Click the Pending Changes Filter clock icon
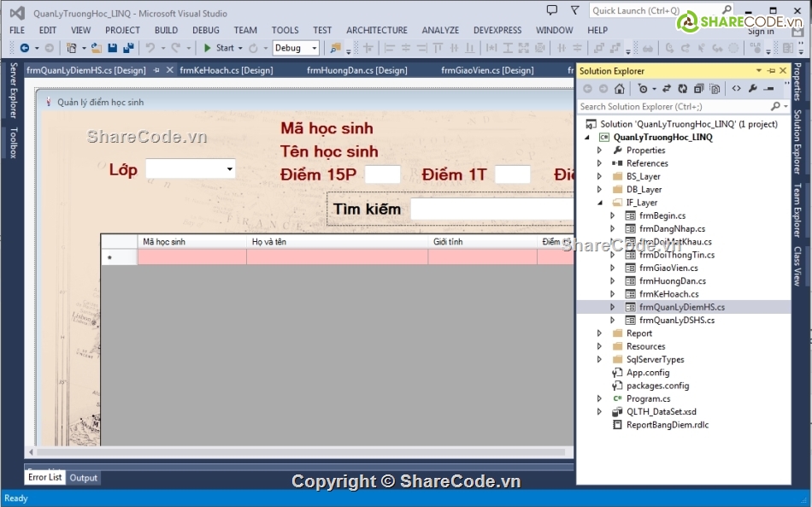The height and width of the screenshot is (507, 812). 643,89
